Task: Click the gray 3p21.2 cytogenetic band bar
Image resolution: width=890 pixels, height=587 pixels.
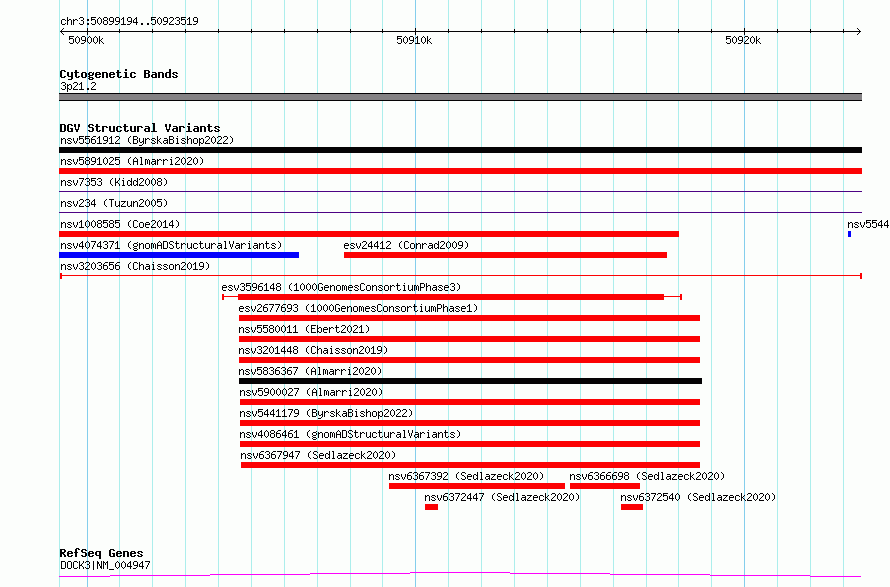Action: (x=460, y=97)
